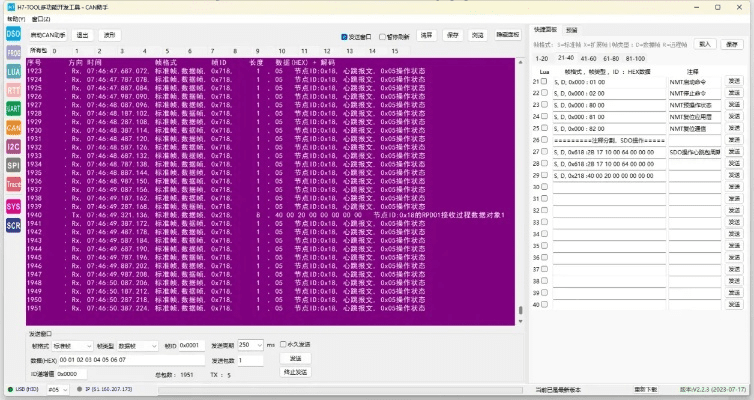754x400 pixels.
Task: Click the 隐藏面板 hide panel button
Action: (x=508, y=35)
